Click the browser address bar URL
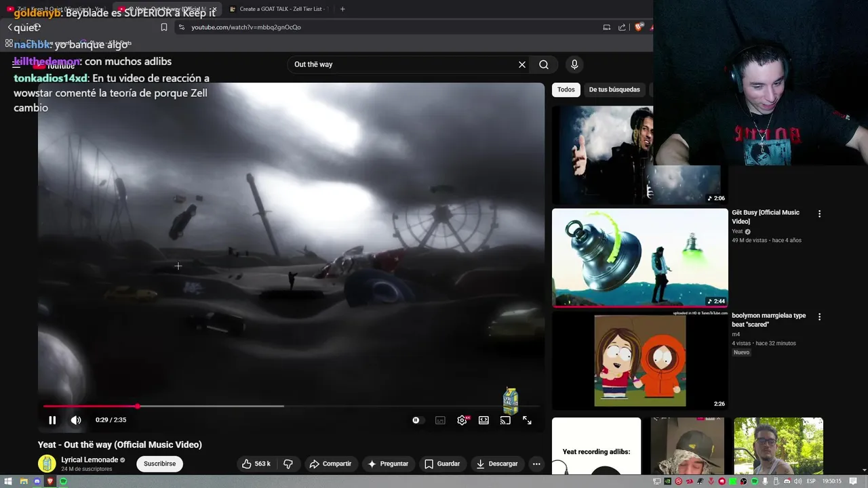This screenshot has height=488, width=868. click(246, 27)
